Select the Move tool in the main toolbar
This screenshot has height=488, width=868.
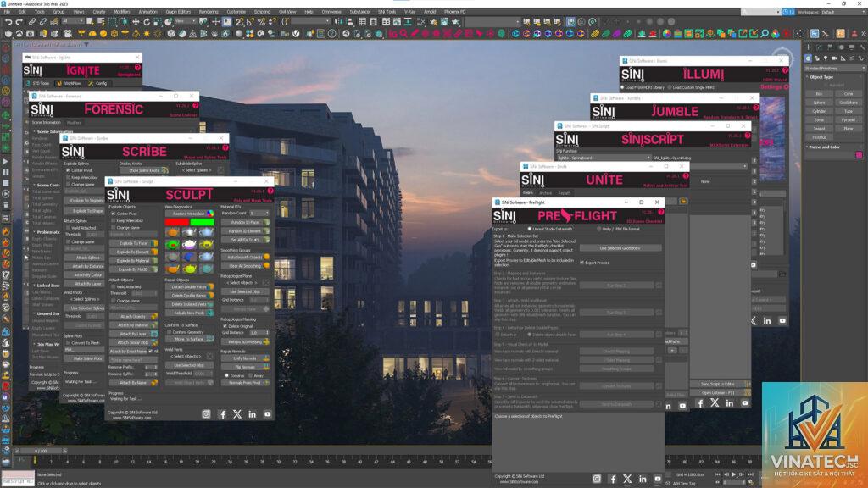[136, 22]
